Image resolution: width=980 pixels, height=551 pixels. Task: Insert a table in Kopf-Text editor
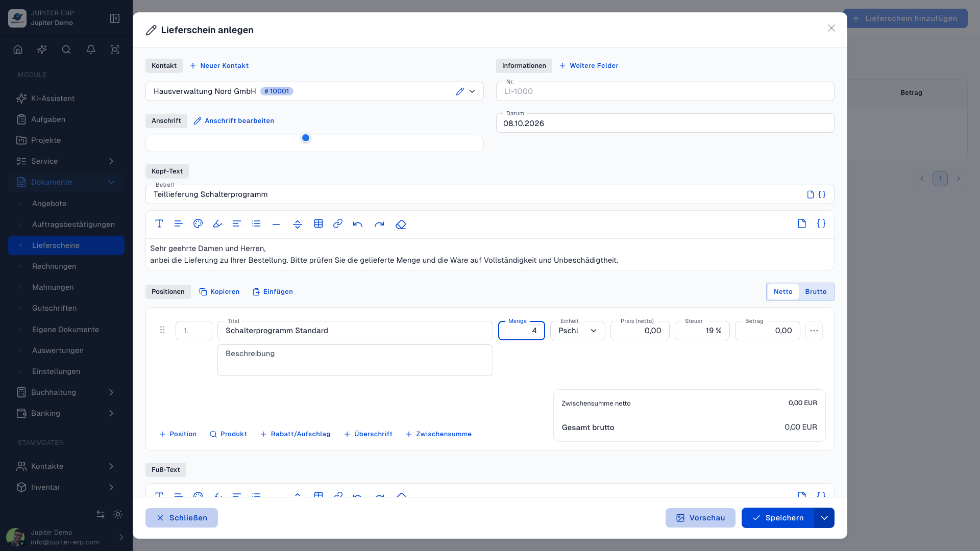pos(318,224)
